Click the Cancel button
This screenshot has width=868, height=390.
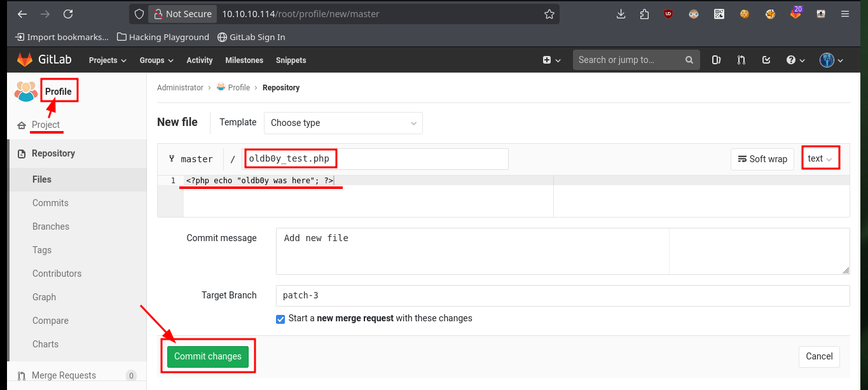tap(819, 356)
